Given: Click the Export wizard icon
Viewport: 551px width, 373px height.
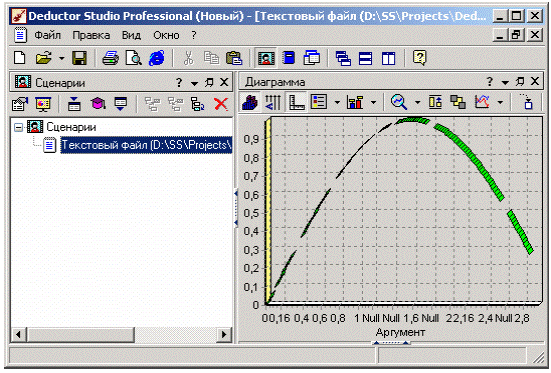Looking at the screenshot, I should point(121,104).
